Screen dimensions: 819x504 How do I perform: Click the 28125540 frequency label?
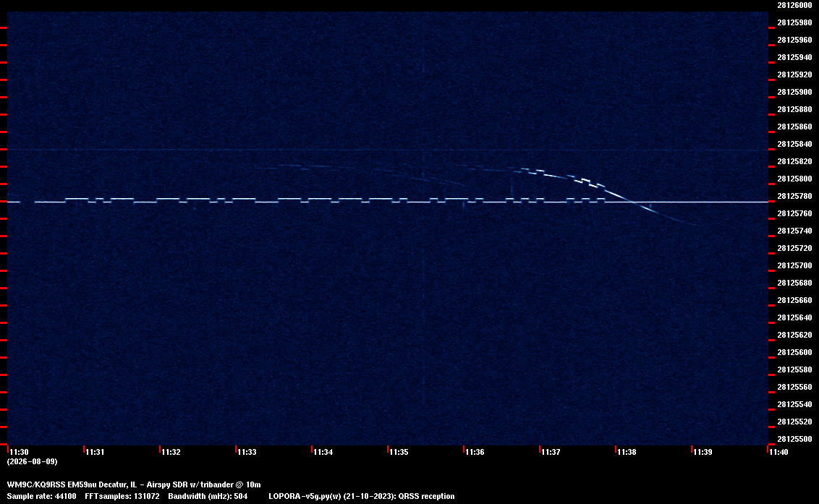pos(794,403)
